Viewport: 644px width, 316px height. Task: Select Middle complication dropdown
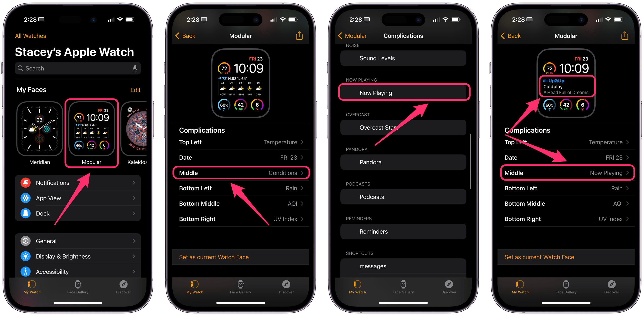pos(241,173)
